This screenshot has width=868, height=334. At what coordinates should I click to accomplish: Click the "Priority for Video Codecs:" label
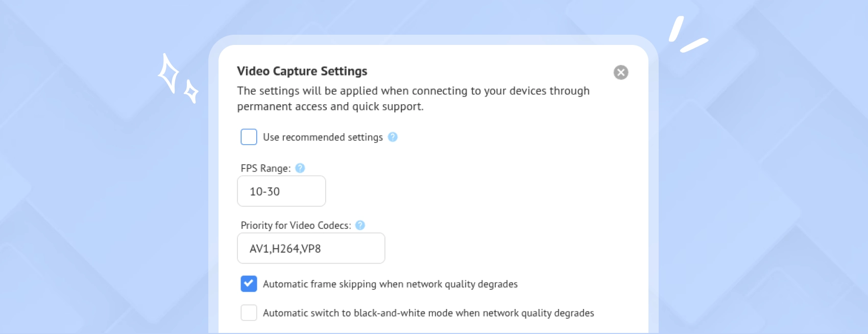[296, 225]
